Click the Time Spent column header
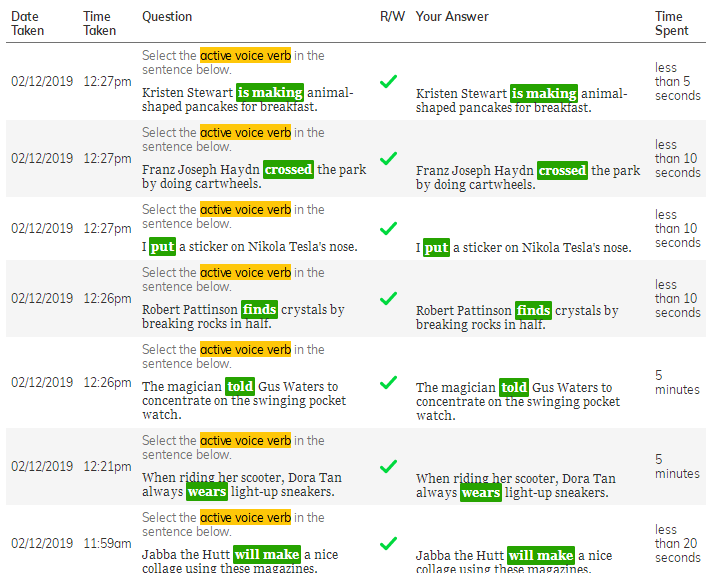The image size is (715, 573). (671, 23)
